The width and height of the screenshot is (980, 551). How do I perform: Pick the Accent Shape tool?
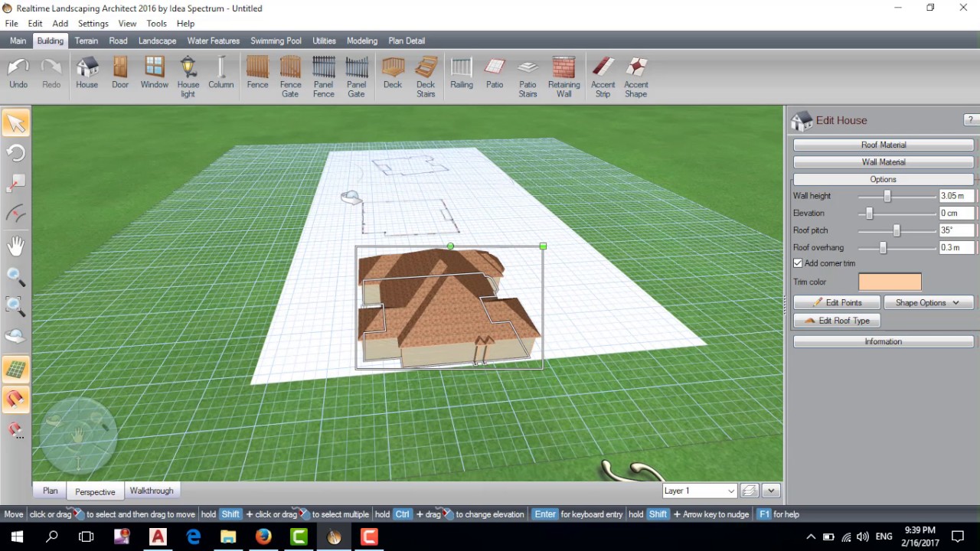635,77
